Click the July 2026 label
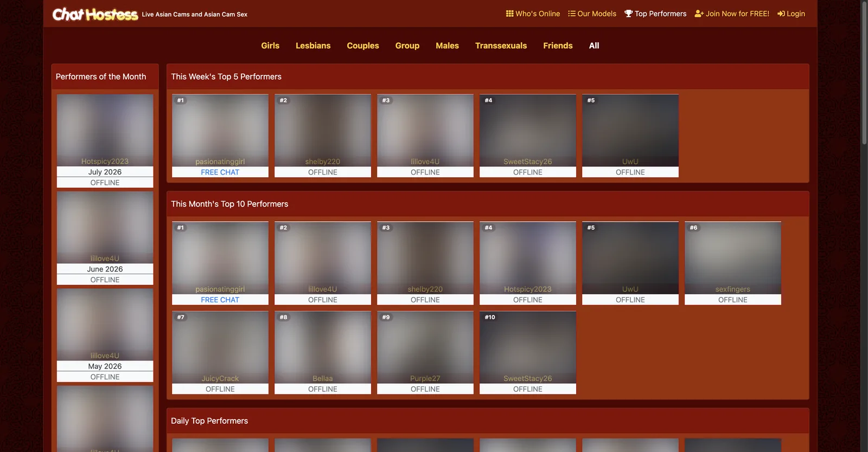Image resolution: width=868 pixels, height=452 pixels. (x=105, y=172)
